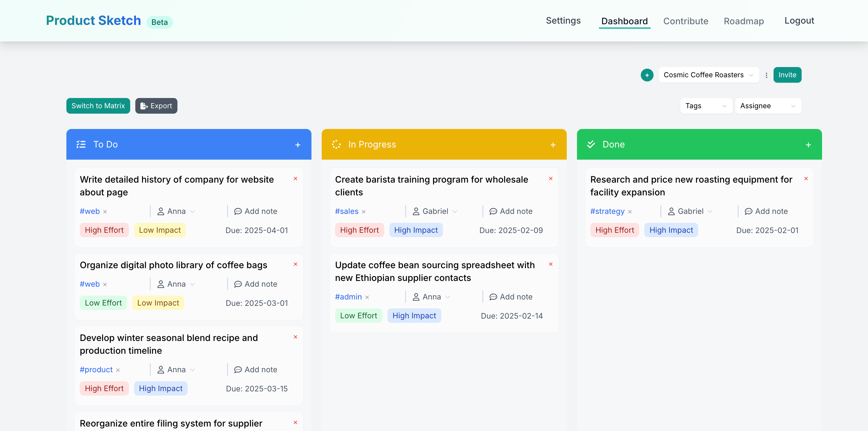The height and width of the screenshot is (431, 868).
Task: Click the Switch to Matrix button
Action: coord(98,106)
